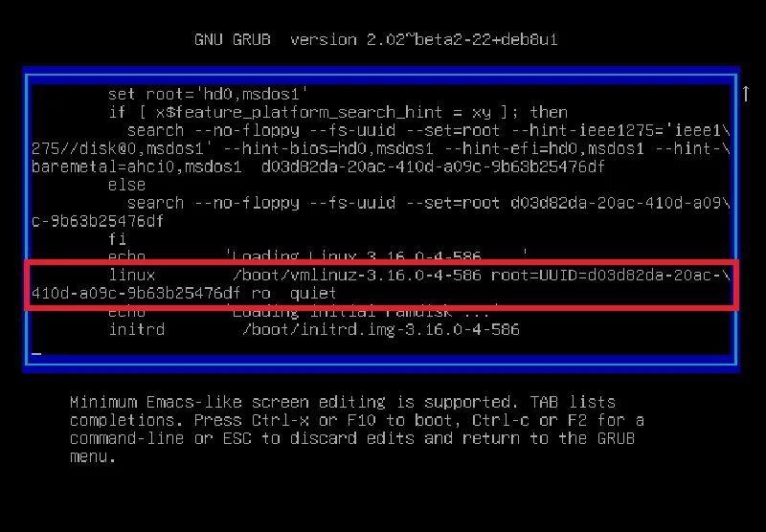Click the scroll-up arrow beside the editor
The height and width of the screenshot is (532, 766).
[746, 94]
